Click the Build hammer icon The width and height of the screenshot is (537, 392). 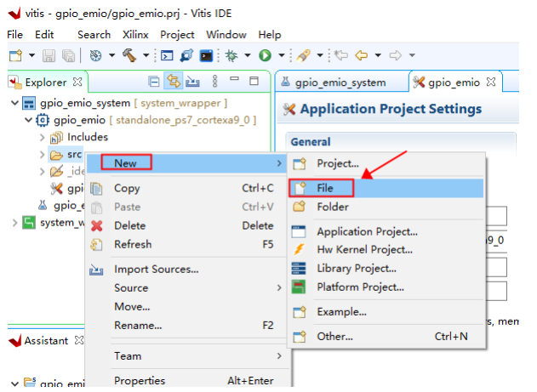[130, 55]
